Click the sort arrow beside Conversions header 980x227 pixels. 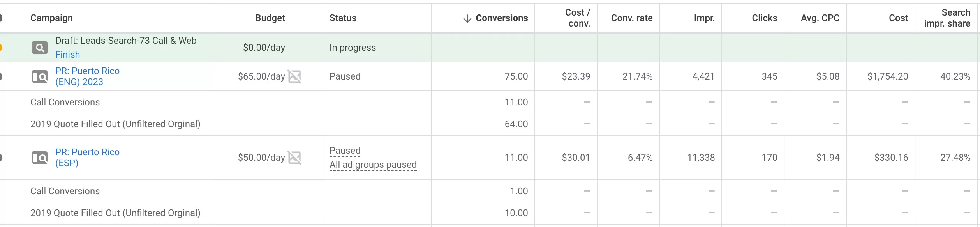point(467,18)
